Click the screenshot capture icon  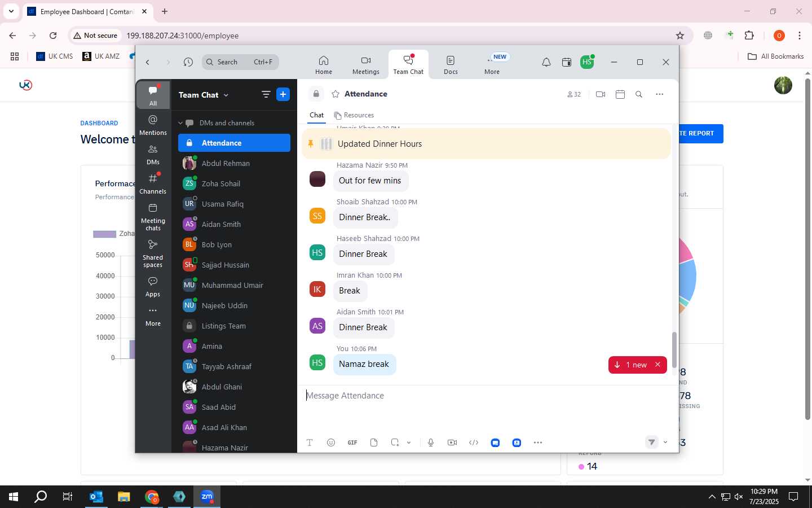[395, 443]
